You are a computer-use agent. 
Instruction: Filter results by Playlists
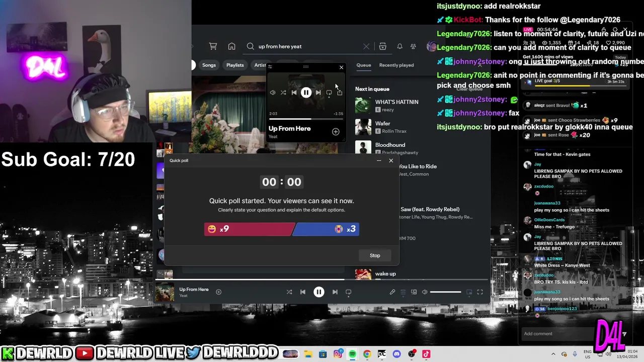235,65
